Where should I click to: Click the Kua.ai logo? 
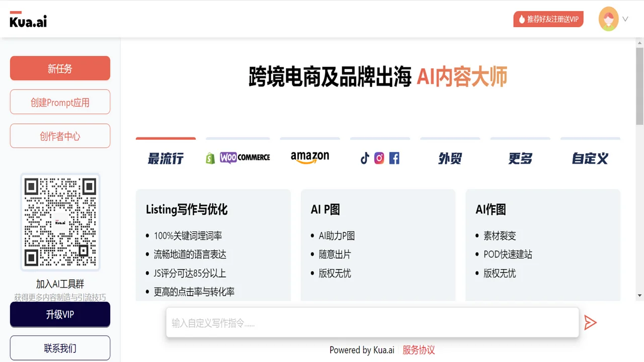click(x=28, y=21)
